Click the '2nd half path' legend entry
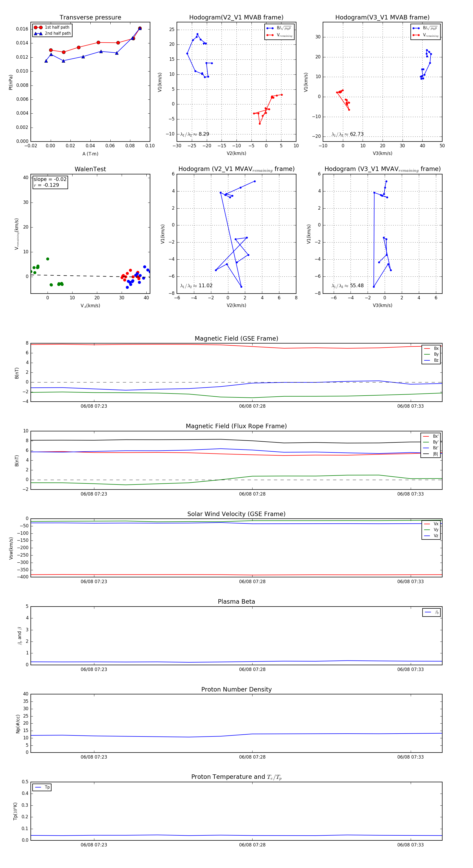Viewport: 473px width, 868px height. (53, 33)
